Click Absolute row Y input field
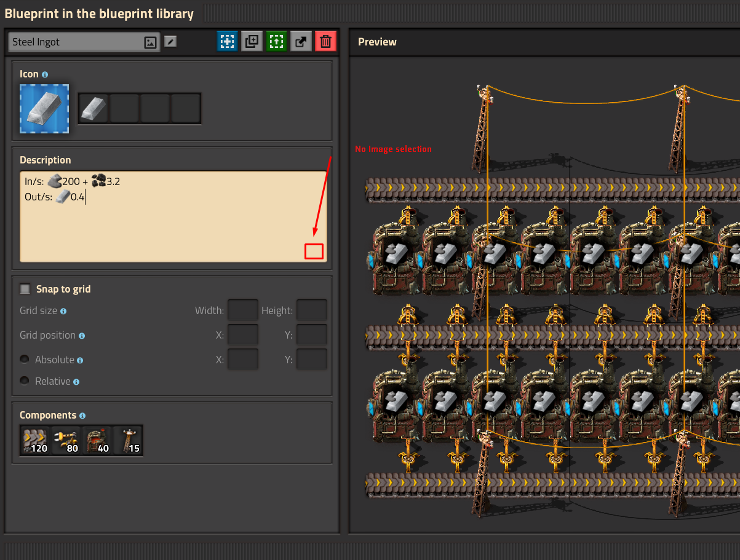Image resolution: width=740 pixels, height=560 pixels. point(312,360)
